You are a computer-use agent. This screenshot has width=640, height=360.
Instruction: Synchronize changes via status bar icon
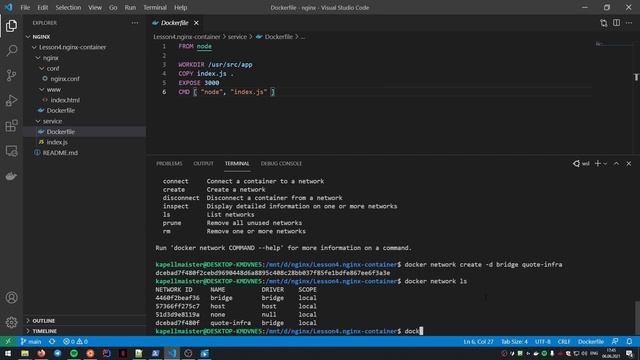[x=52, y=341]
